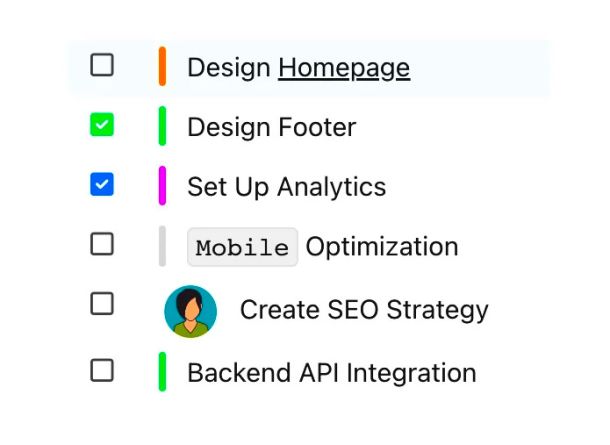Click the assignee avatar on SEO Strategy
Image resolution: width=610 pixels, height=445 pixels.
191,311
